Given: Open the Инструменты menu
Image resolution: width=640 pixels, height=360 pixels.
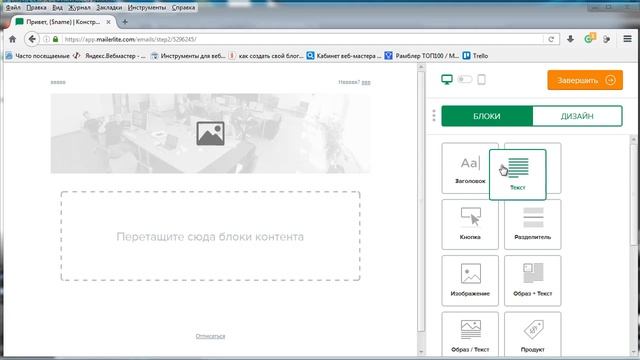Looking at the screenshot, I should 147,7.
